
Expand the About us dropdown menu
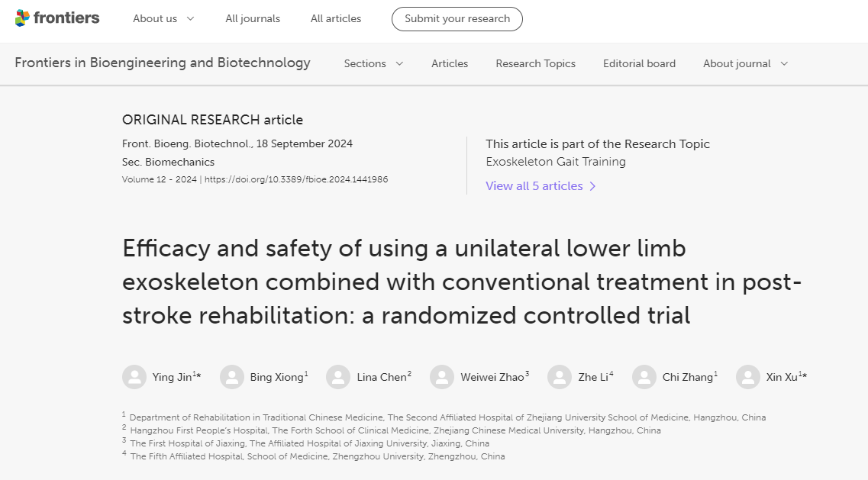(x=163, y=19)
